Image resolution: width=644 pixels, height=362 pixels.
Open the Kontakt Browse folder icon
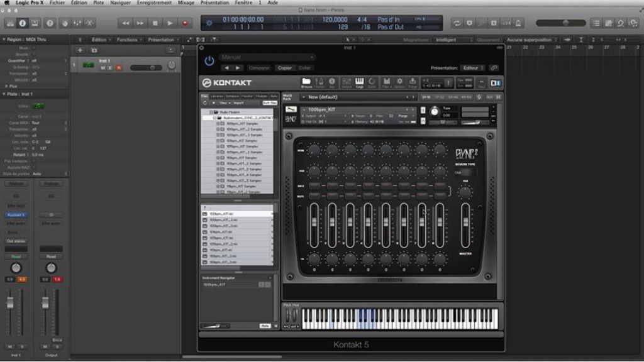click(x=306, y=82)
